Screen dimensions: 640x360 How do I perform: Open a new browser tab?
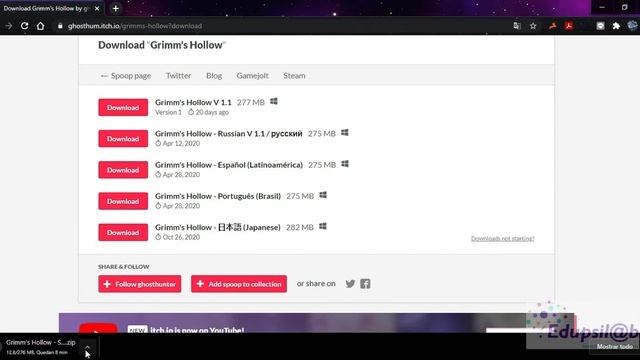116,8
